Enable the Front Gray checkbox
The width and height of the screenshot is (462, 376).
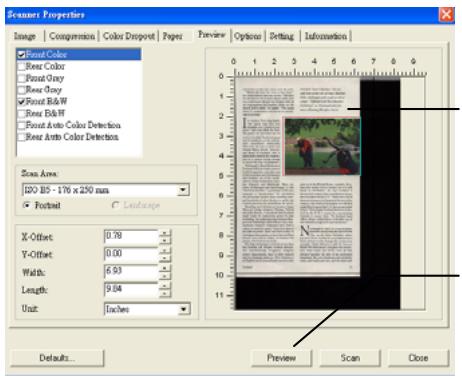(22, 78)
